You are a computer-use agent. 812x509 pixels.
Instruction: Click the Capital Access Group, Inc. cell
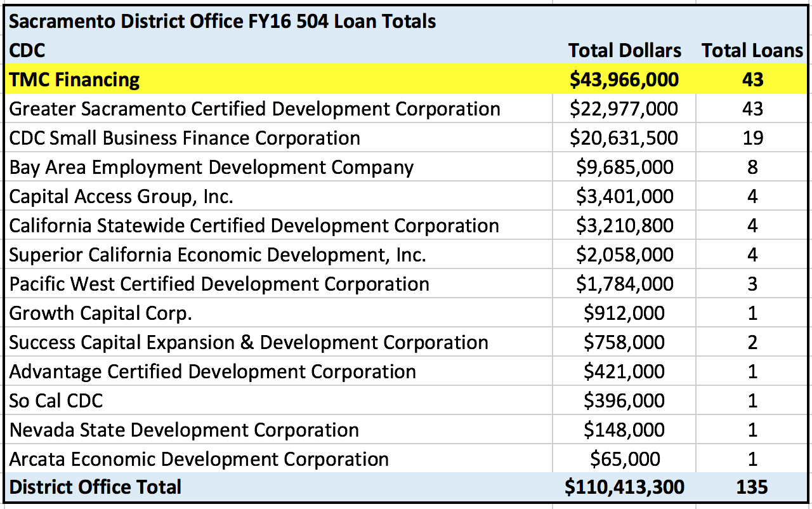point(121,197)
